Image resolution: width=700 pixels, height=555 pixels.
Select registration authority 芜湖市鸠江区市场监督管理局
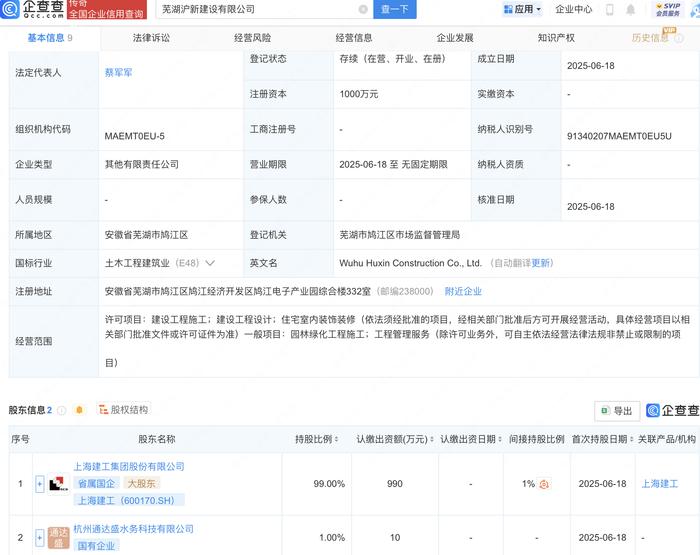point(400,235)
